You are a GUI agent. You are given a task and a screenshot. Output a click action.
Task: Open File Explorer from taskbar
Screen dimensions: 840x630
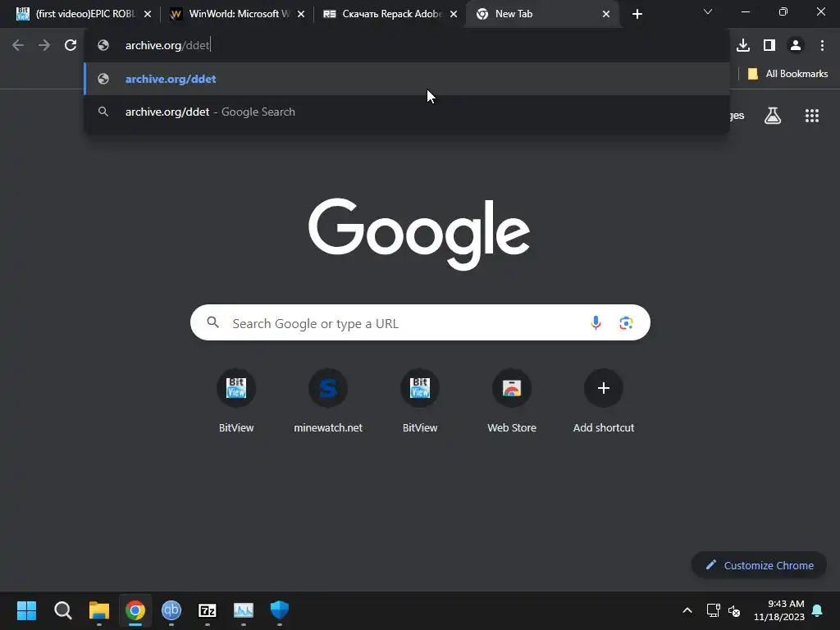tap(99, 610)
